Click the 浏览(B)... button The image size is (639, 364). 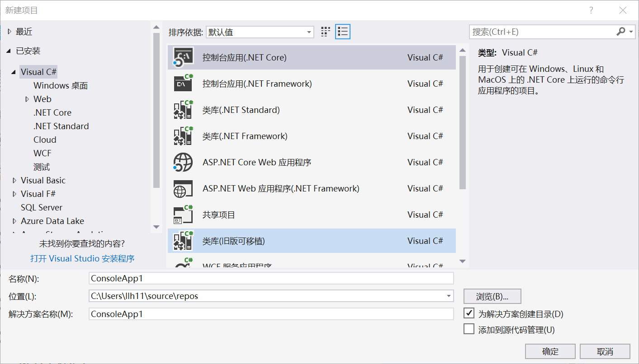pyautogui.click(x=492, y=296)
